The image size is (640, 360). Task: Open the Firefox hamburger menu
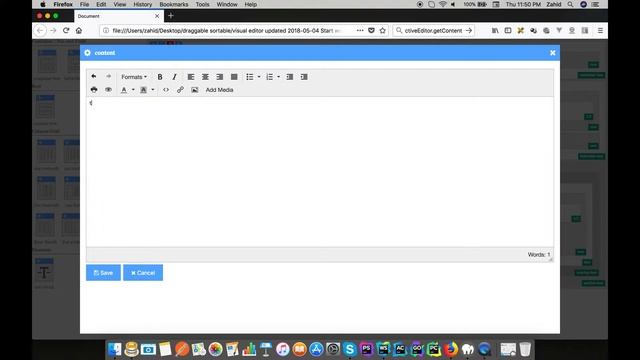(x=600, y=30)
